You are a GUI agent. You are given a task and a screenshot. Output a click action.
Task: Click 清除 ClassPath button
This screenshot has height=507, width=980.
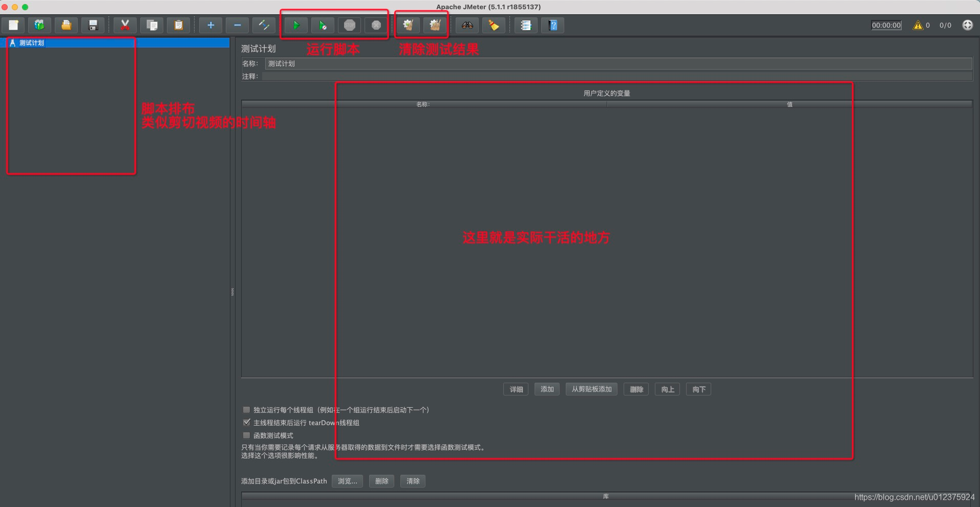pos(413,481)
